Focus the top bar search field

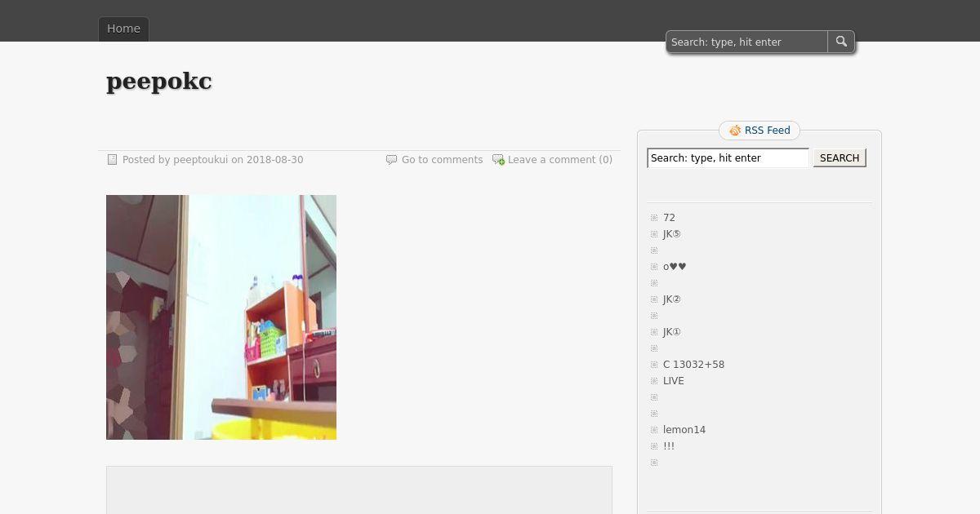coord(746,42)
